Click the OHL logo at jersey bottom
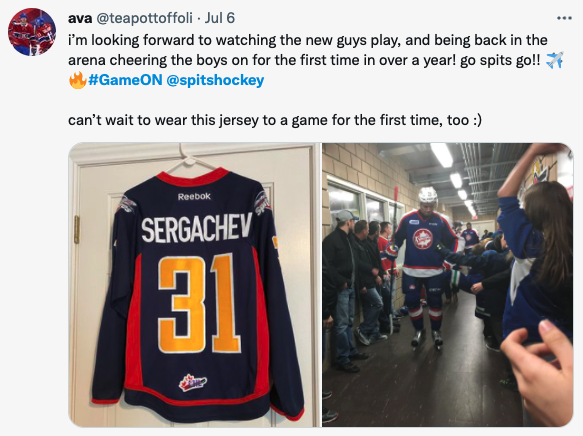Viewport: 583px width, 436px height. 193,382
